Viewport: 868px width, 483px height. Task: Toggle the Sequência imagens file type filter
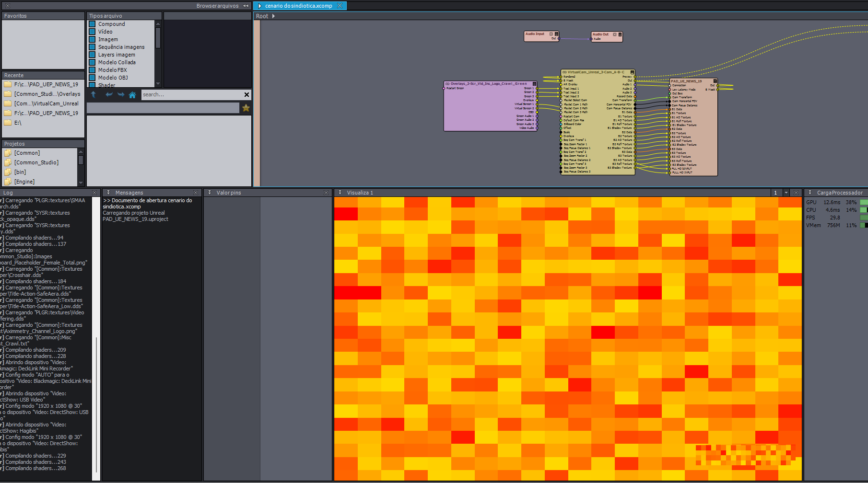click(92, 47)
